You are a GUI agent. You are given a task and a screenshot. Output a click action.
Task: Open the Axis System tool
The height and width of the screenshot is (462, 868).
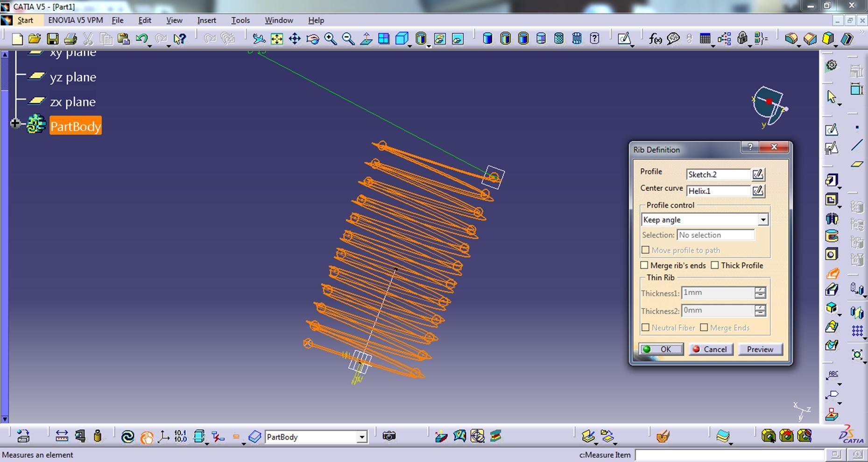[163, 436]
